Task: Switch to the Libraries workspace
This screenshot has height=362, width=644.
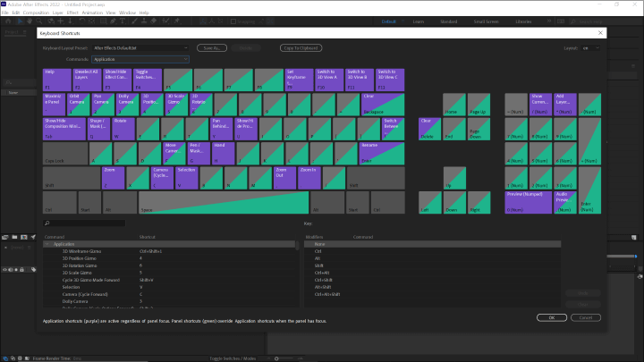Action: tap(523, 21)
